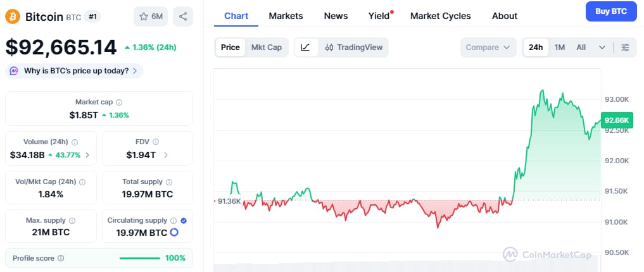Click the Bitcoin logo icon
644x272 pixels.
13,16
